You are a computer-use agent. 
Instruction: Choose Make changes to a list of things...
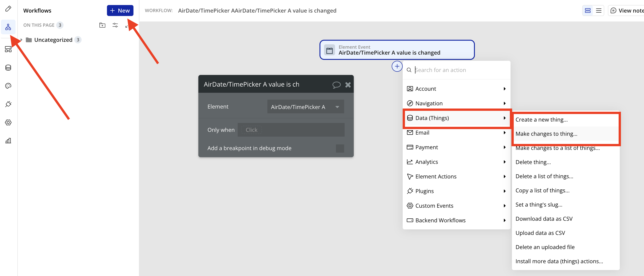[566, 148]
